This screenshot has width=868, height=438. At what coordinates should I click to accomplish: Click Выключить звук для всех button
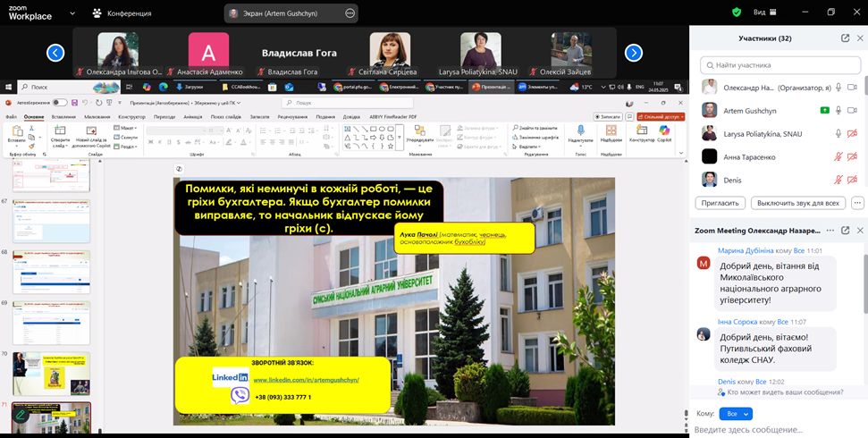[798, 203]
